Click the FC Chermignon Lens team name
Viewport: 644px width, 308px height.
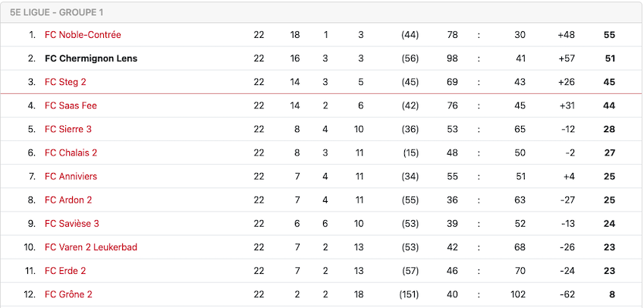tap(91, 58)
